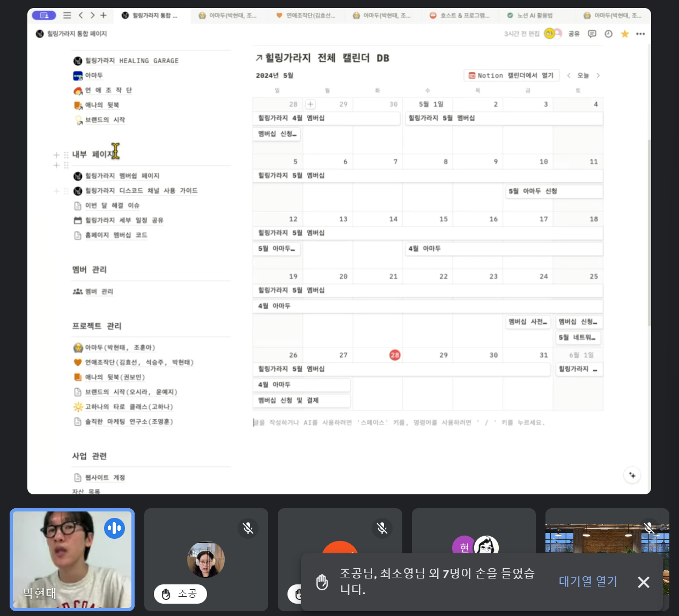Go to next month with right chevron
Image resolution: width=679 pixels, height=616 pixels.
coord(598,76)
